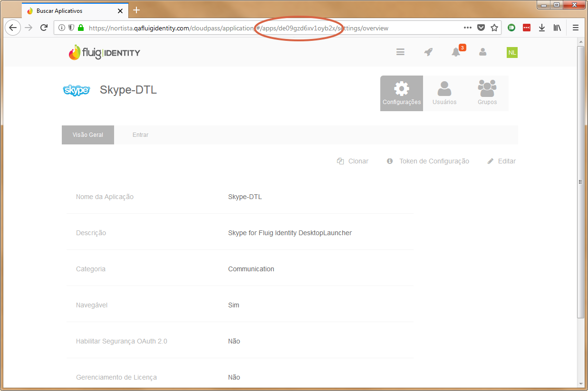Switch to Usuários section

click(444, 93)
